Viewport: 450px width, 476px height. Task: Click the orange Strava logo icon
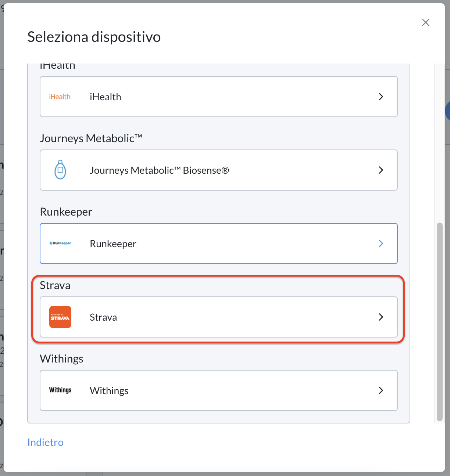pos(60,317)
